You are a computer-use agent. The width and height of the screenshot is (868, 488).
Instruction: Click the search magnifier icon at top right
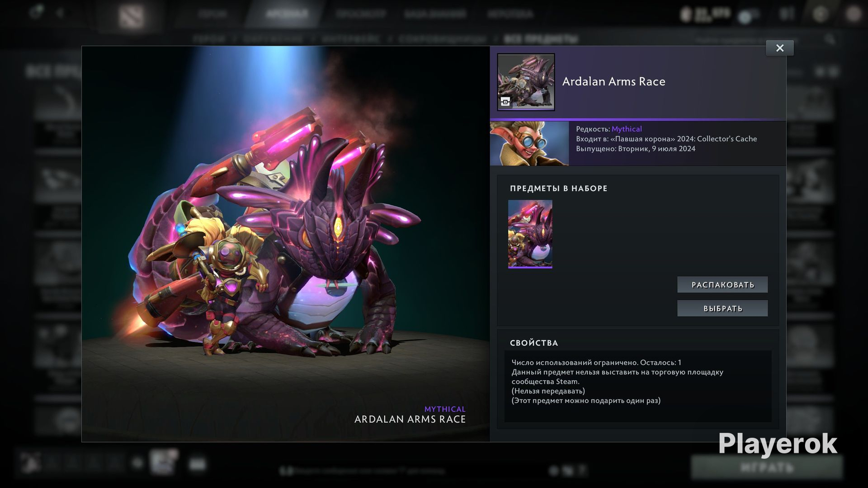pyautogui.click(x=829, y=39)
